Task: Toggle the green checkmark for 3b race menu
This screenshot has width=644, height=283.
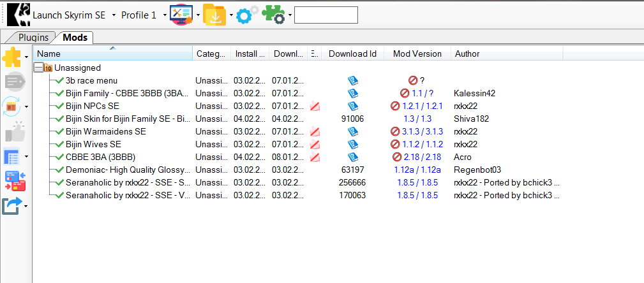Action: click(x=59, y=80)
